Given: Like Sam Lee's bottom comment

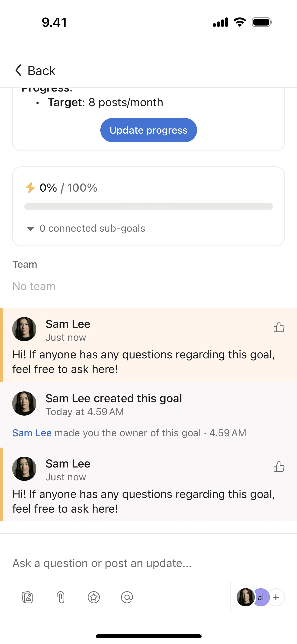Looking at the screenshot, I should (x=279, y=466).
